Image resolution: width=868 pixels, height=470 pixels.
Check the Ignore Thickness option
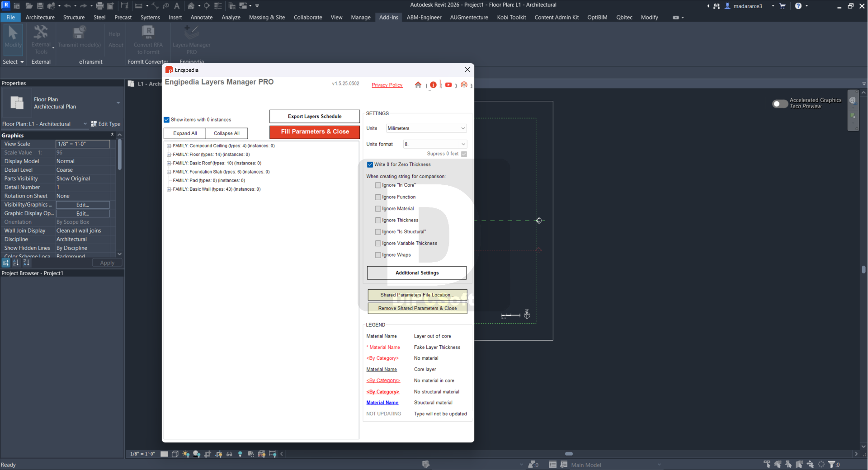pos(378,220)
